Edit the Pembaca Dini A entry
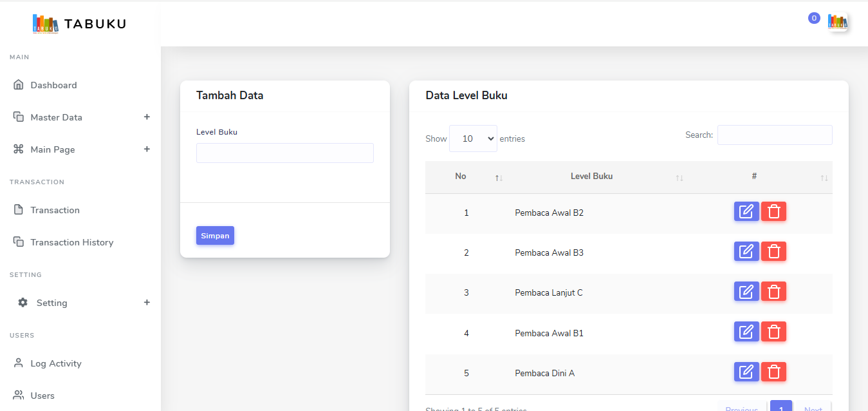Image resolution: width=868 pixels, height=411 pixels. pyautogui.click(x=746, y=372)
